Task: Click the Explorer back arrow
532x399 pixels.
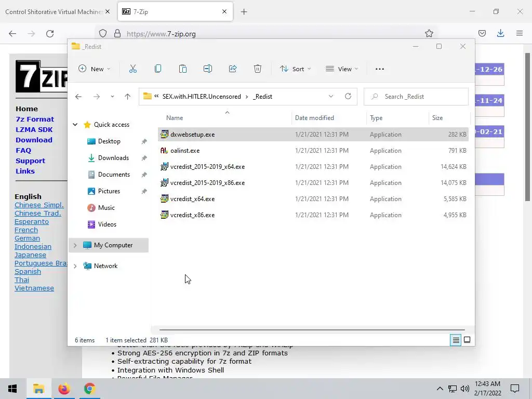Action: tap(78, 97)
